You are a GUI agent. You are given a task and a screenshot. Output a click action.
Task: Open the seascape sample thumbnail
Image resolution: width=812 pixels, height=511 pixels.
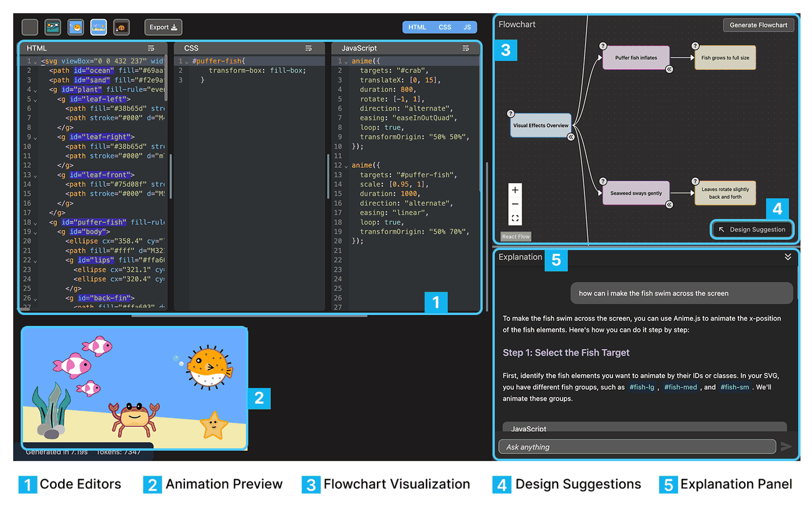click(53, 27)
